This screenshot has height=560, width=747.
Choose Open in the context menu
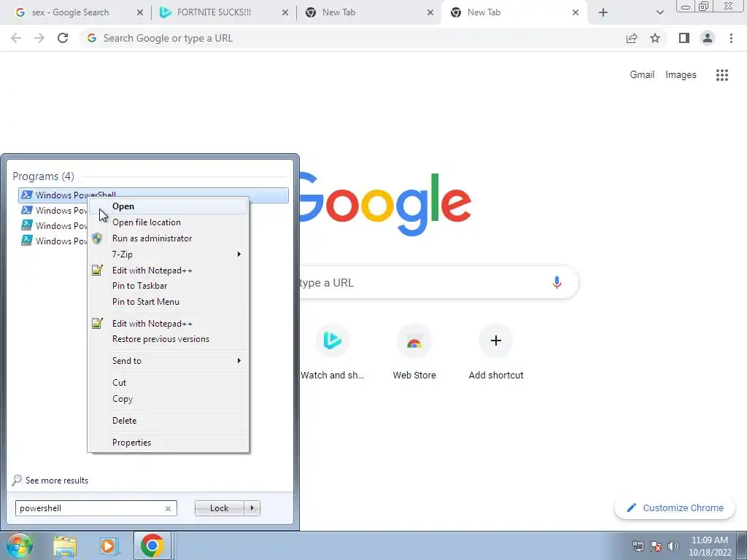[169, 206]
